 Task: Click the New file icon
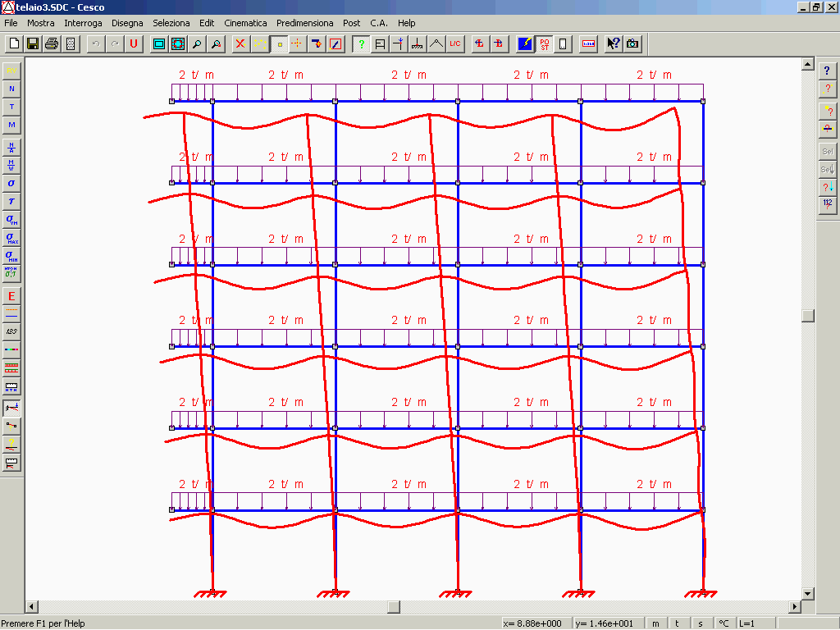pyautogui.click(x=14, y=43)
